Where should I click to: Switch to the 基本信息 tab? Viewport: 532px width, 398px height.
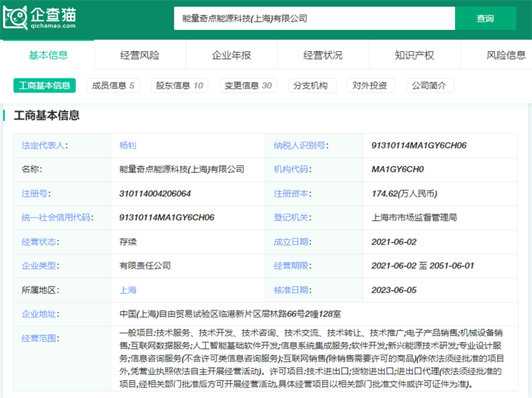[x=48, y=55]
